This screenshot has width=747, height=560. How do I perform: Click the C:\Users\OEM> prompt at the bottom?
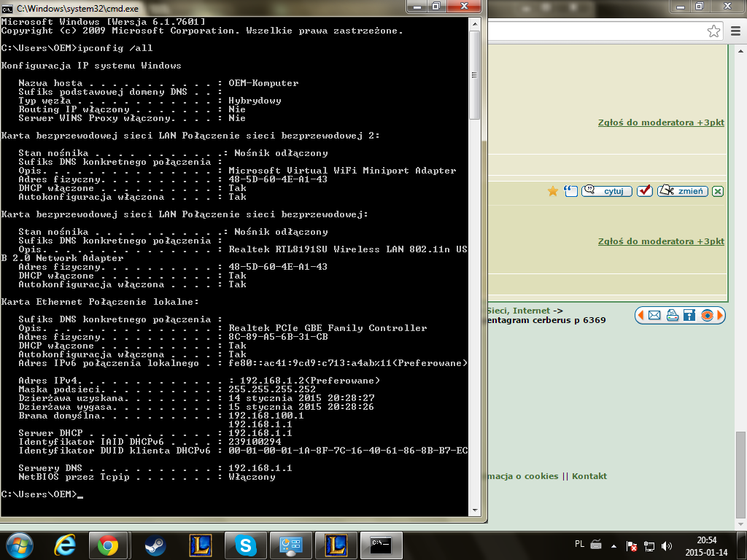pos(39,494)
